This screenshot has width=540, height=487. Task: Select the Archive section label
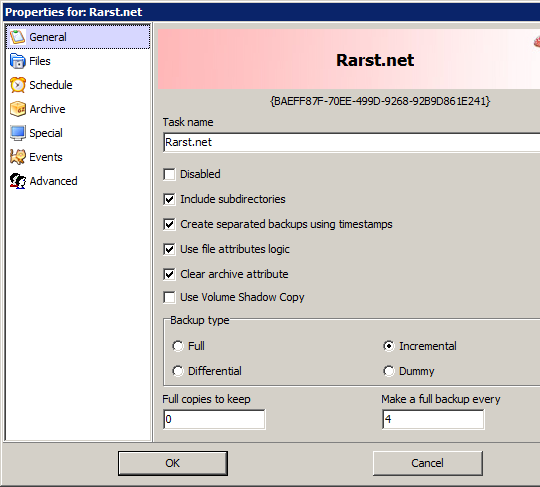48,109
